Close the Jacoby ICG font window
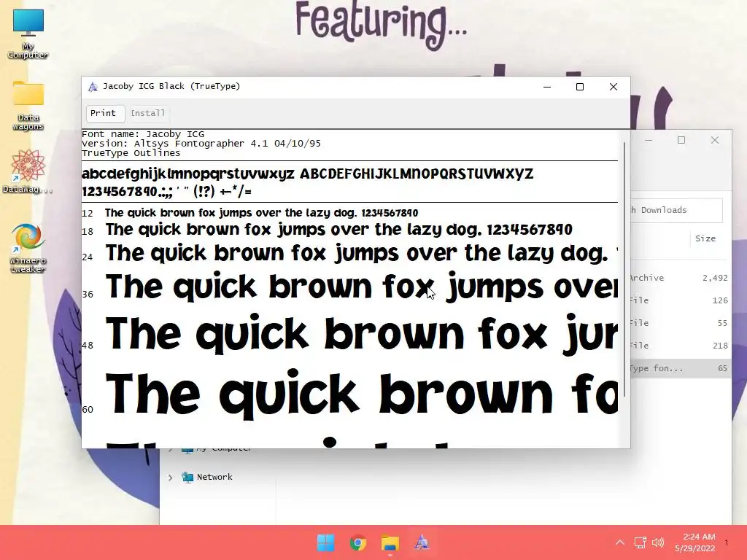 pos(614,87)
